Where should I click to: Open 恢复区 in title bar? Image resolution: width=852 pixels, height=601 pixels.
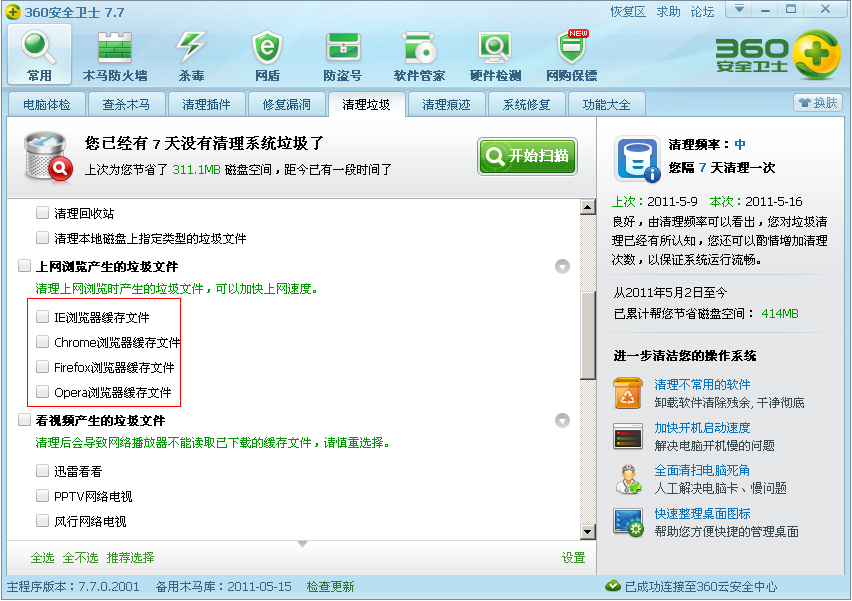(628, 11)
